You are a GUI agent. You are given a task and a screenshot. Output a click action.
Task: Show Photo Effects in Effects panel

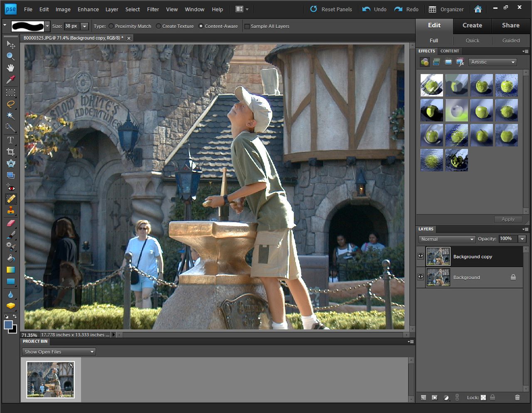(x=448, y=62)
